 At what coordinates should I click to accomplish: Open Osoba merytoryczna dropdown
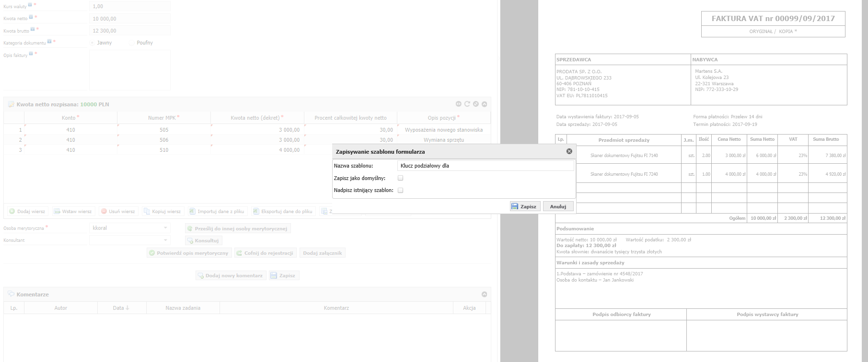[165, 228]
